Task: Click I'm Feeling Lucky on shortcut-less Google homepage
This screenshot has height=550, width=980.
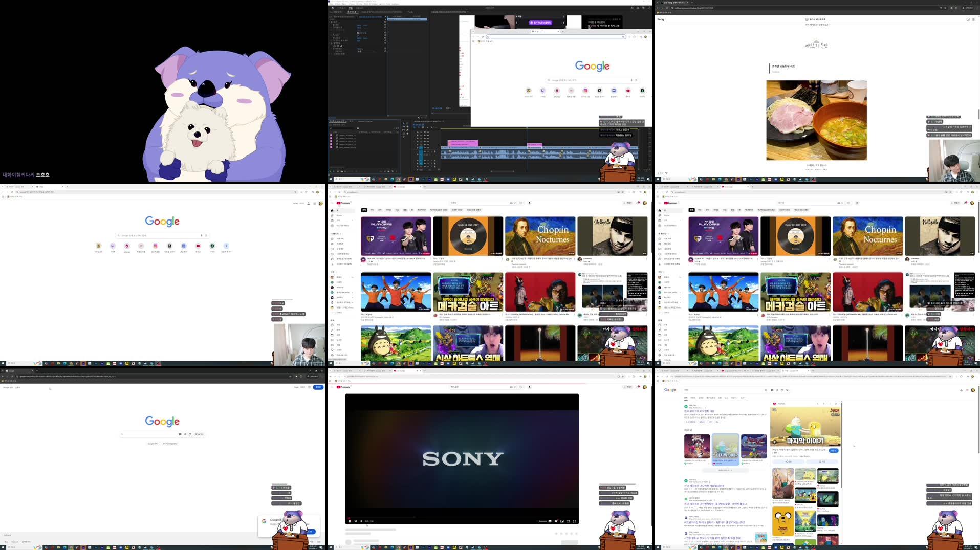Action: tap(170, 444)
